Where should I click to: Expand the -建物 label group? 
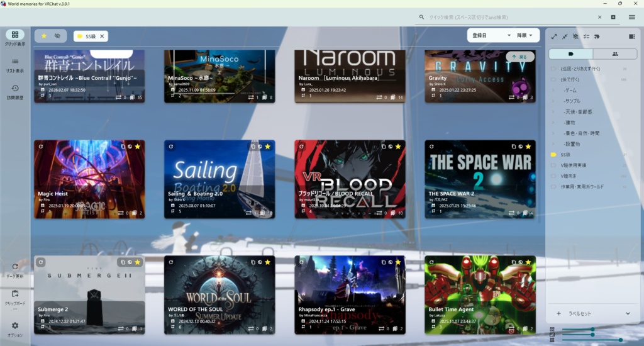(x=553, y=123)
